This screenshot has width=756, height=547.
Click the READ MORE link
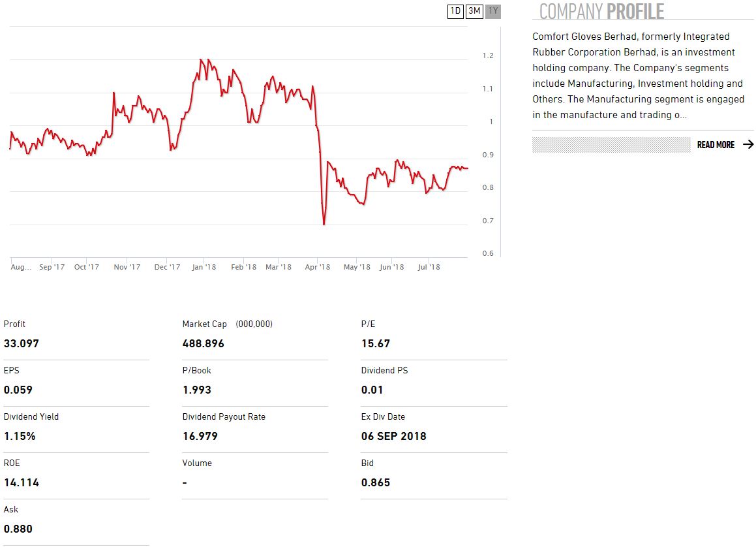coord(716,145)
